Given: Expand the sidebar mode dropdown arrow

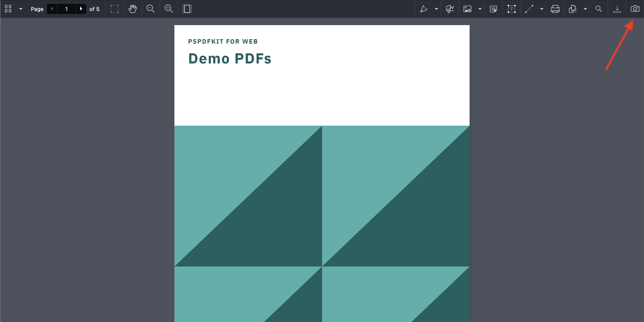Looking at the screenshot, I should coord(21,9).
